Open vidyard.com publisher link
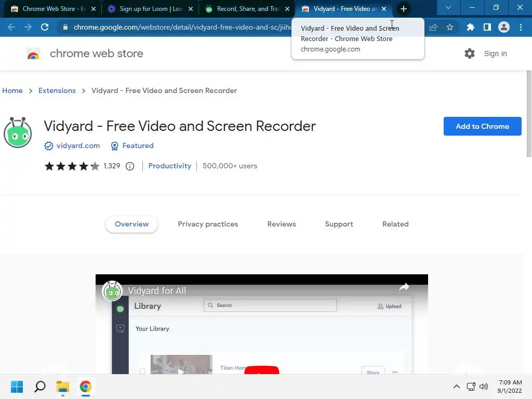This screenshot has height=399, width=532. (x=78, y=145)
